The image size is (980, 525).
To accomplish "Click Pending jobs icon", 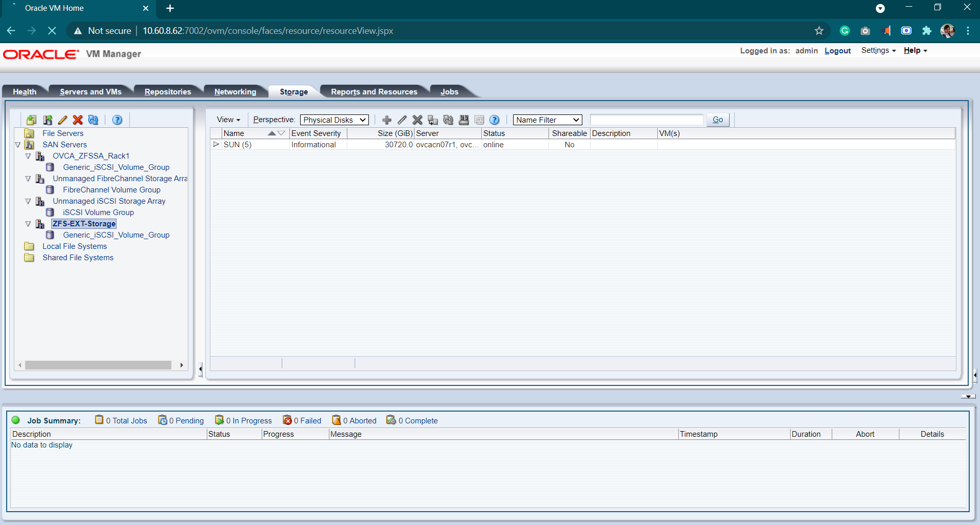I will (163, 420).
